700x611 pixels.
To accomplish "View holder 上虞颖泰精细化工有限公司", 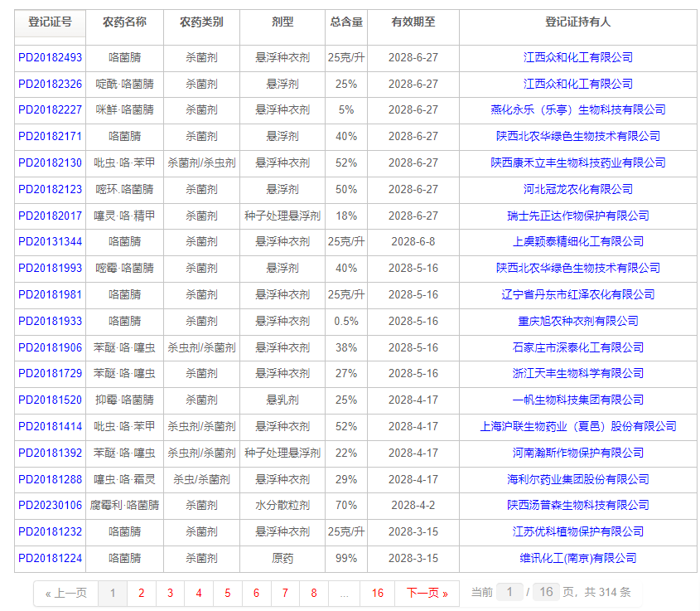I will point(578,241).
